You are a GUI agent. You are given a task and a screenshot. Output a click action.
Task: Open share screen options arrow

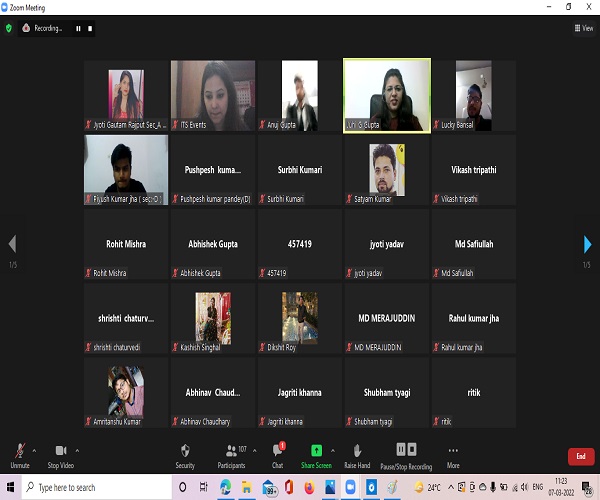[333, 451]
